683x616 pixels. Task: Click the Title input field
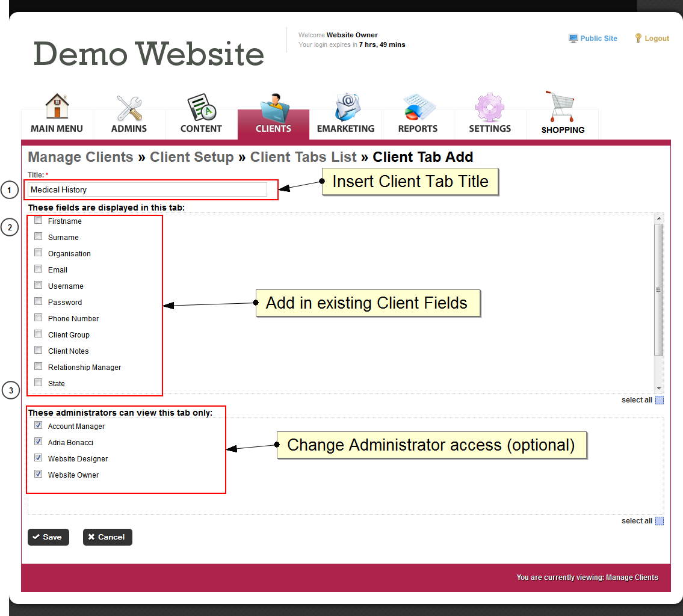[x=147, y=189]
